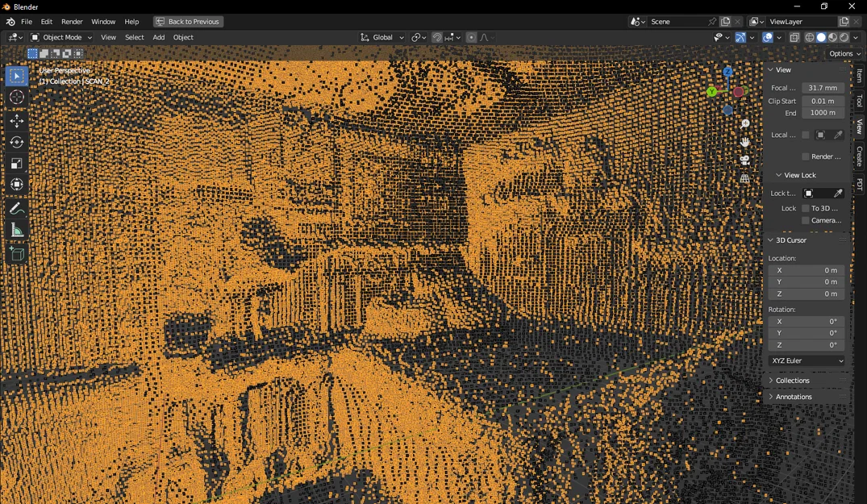Toggle camera view icon in viewport
The image size is (867, 504).
pyautogui.click(x=744, y=160)
